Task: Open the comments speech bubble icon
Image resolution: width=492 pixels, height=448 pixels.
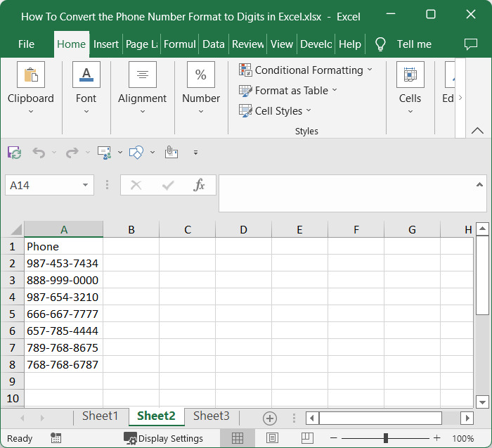Action: pyautogui.click(x=471, y=44)
